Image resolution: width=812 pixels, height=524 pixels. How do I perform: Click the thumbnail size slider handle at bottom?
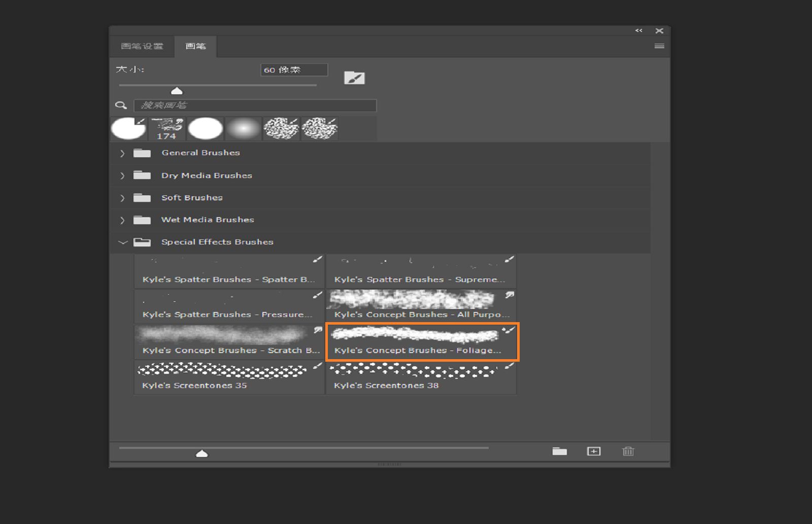tap(202, 453)
